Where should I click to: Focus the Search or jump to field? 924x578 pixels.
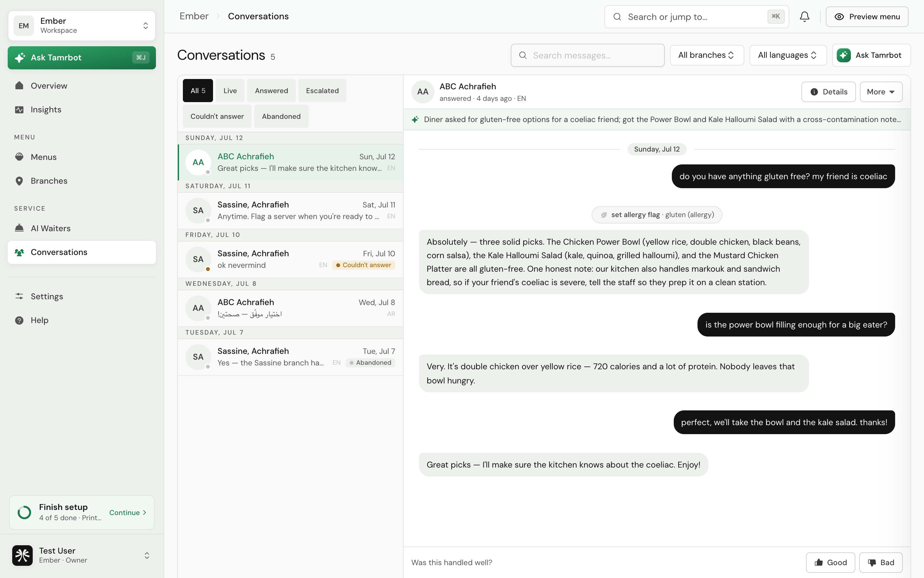click(x=697, y=17)
